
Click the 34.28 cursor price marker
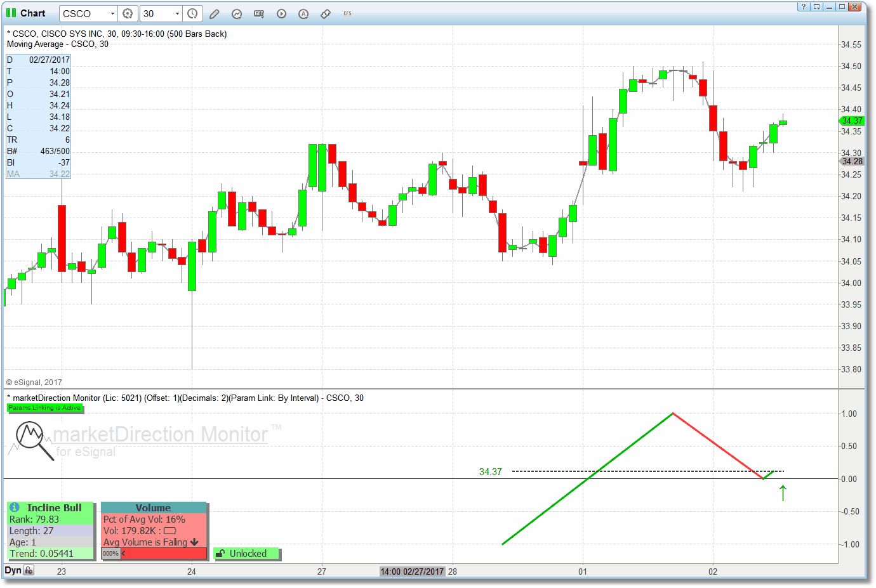point(852,161)
